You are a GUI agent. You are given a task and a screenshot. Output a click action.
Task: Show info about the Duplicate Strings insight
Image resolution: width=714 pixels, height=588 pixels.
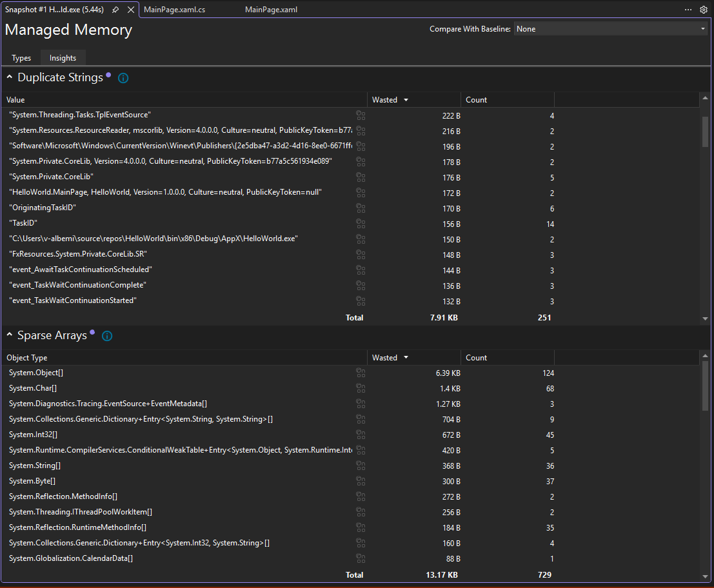coord(123,77)
